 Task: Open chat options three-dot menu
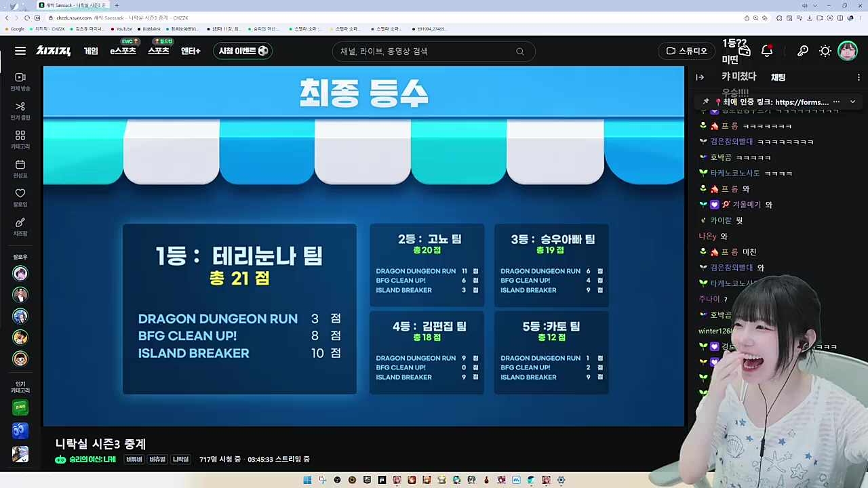(859, 77)
